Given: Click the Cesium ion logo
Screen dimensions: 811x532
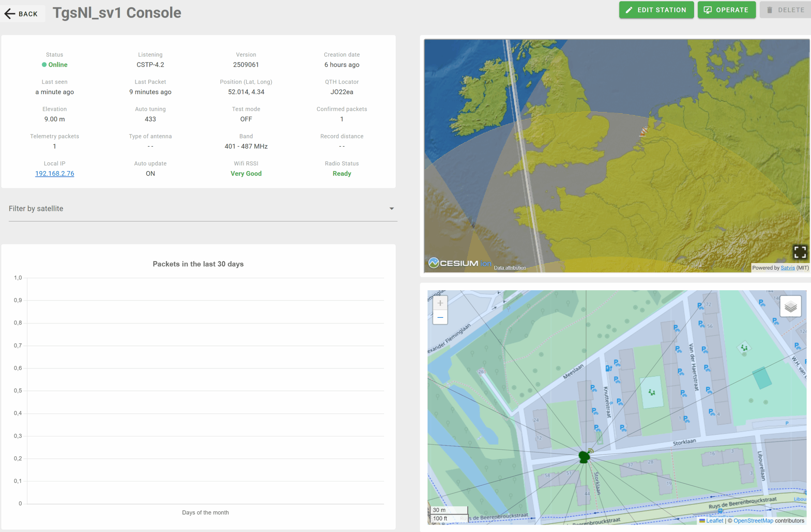Looking at the screenshot, I should pos(459,263).
